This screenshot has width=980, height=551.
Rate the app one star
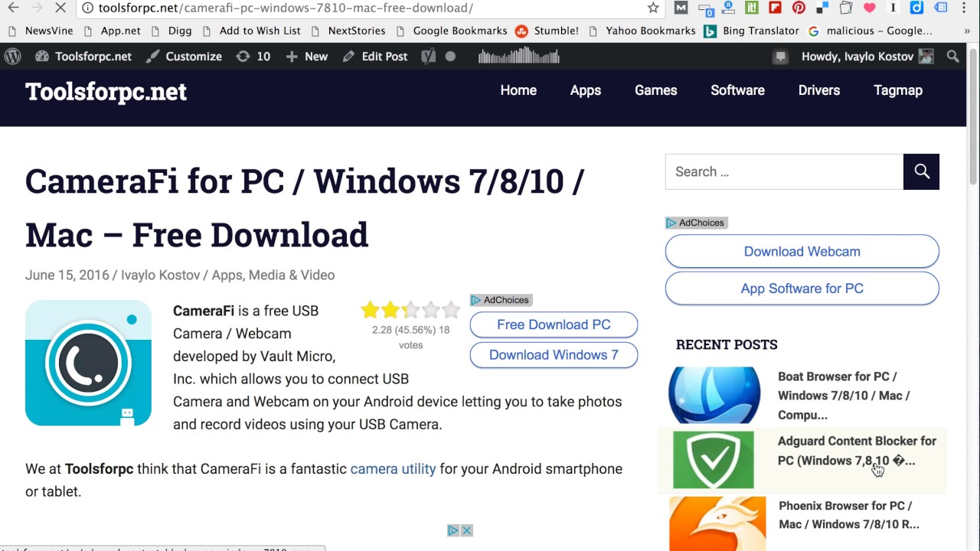tap(371, 310)
